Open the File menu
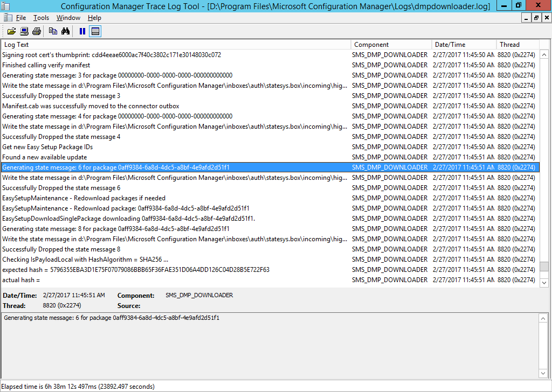Screen dimensions: 552x392 21,18
